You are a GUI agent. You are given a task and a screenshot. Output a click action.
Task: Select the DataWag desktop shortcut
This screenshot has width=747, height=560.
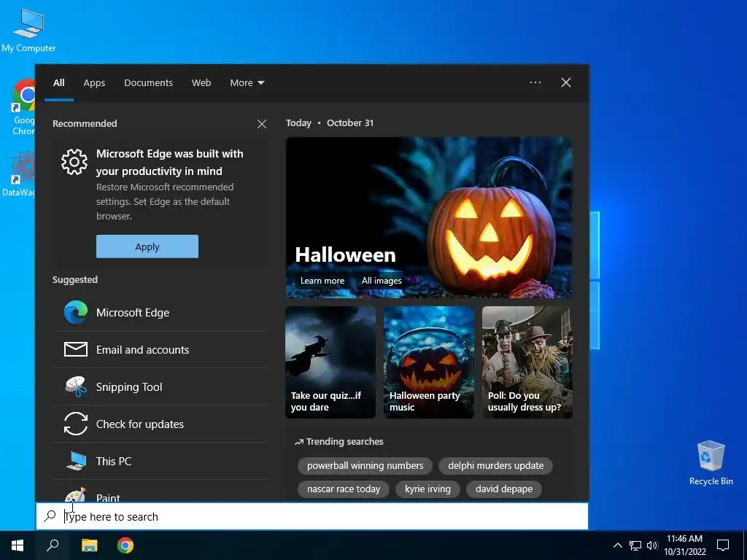coord(19,174)
